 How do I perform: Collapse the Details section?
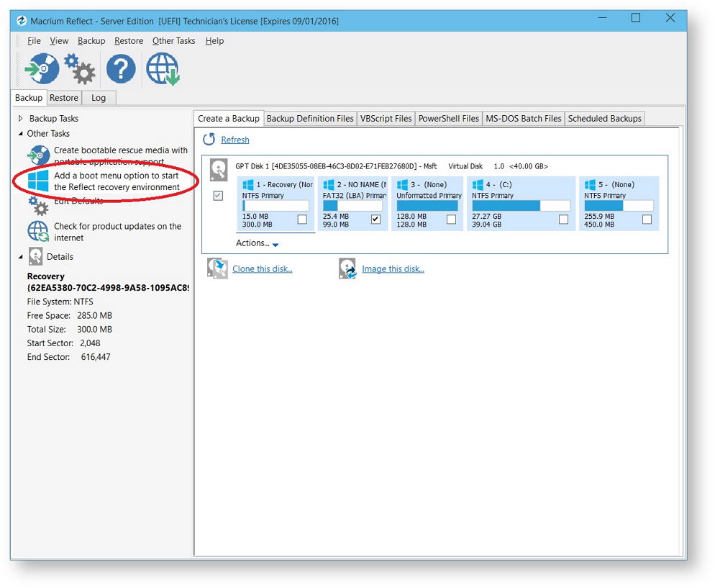click(21, 257)
